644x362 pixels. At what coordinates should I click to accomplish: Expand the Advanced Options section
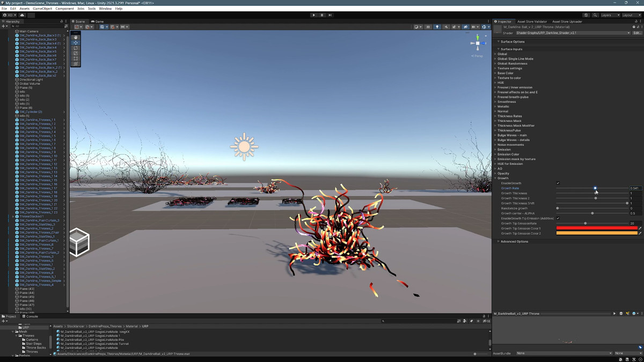(514, 241)
